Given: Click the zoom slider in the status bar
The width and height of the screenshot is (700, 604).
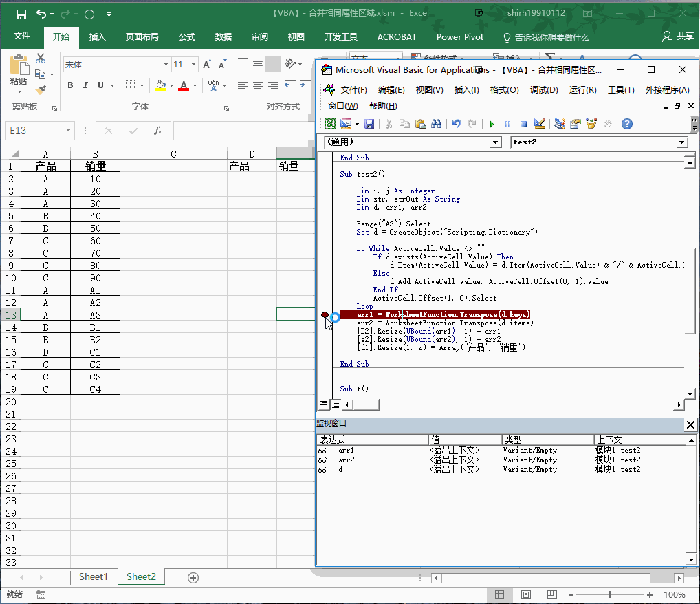Looking at the screenshot, I should tap(609, 594).
